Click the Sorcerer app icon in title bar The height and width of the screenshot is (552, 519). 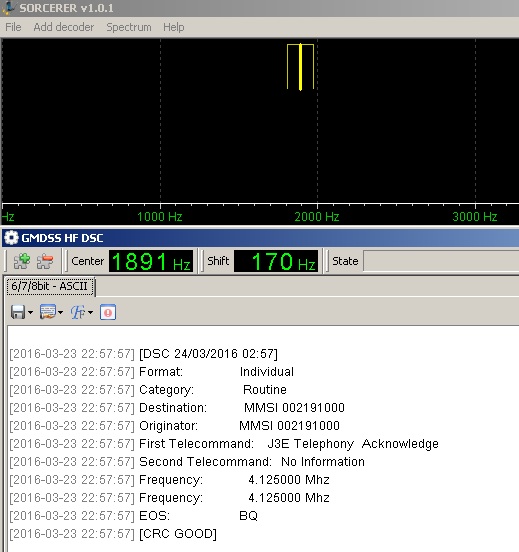point(8,8)
